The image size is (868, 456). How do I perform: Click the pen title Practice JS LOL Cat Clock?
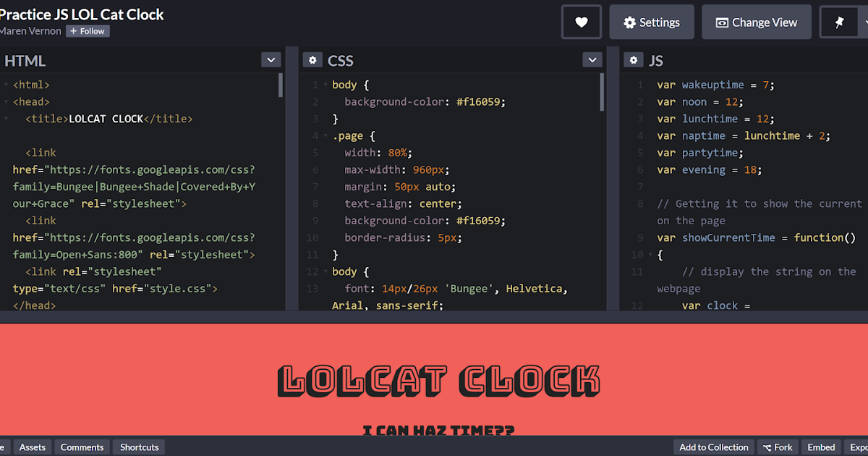82,14
